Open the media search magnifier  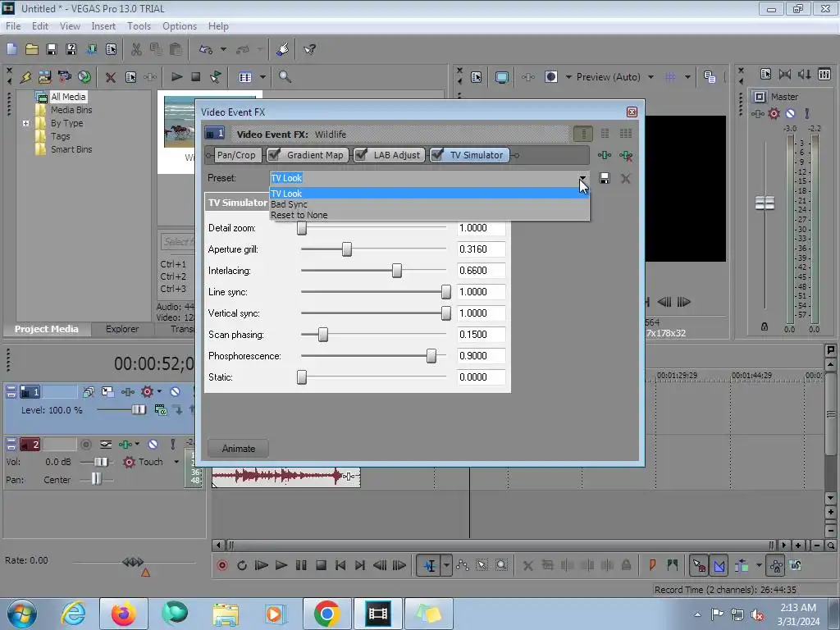tap(285, 77)
